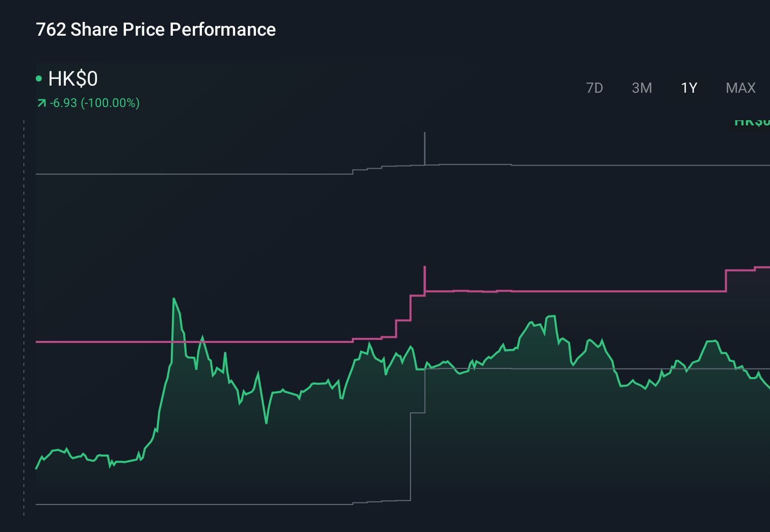The image size is (770, 532).
Task: Click the tall gray spike marker mid-chart
Action: pyautogui.click(x=425, y=148)
